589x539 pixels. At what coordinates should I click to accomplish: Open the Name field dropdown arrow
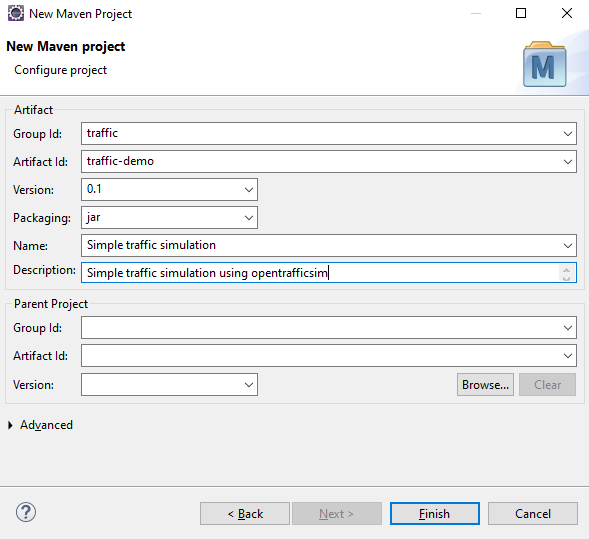coord(568,246)
